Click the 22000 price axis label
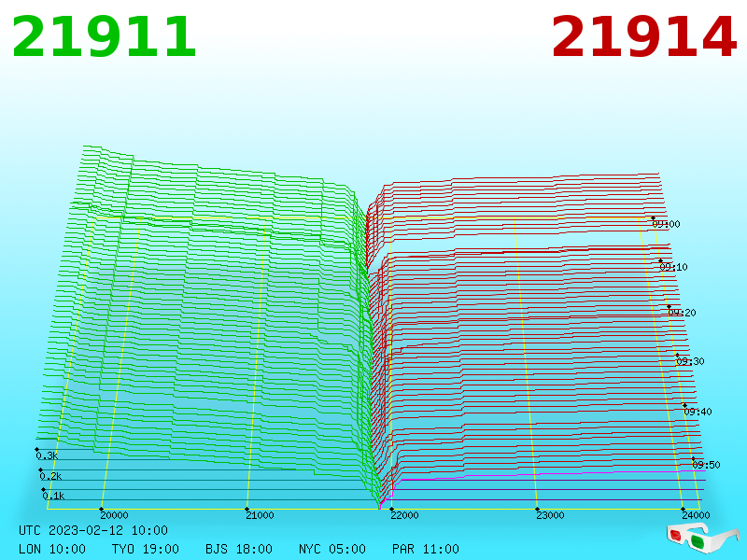This screenshot has width=747, height=560. pyautogui.click(x=404, y=515)
